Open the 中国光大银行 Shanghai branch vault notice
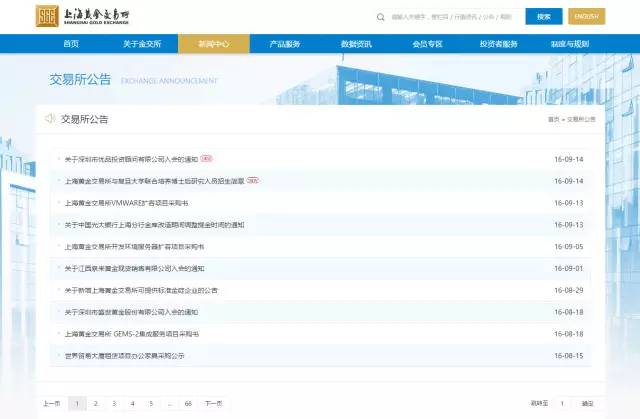This screenshot has height=419, width=640. [154, 224]
